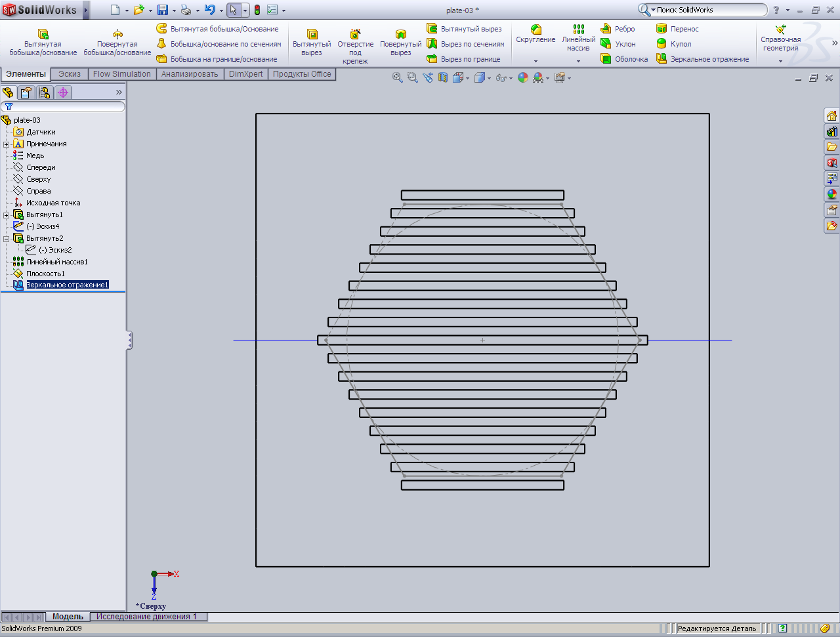840x637 pixels.
Task: Switch to the Flow Simulation tab
Action: click(122, 74)
